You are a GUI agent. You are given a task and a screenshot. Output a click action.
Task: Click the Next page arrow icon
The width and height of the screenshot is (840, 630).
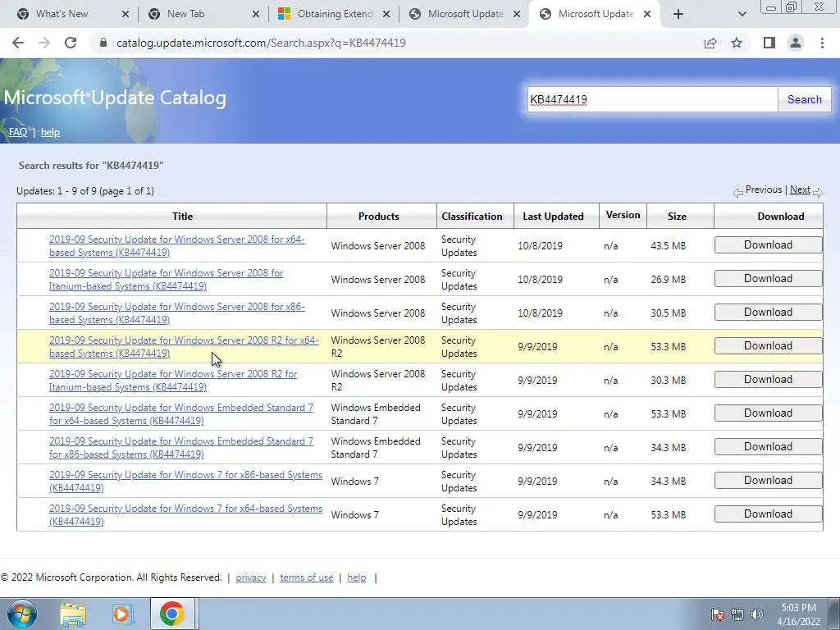[818, 192]
